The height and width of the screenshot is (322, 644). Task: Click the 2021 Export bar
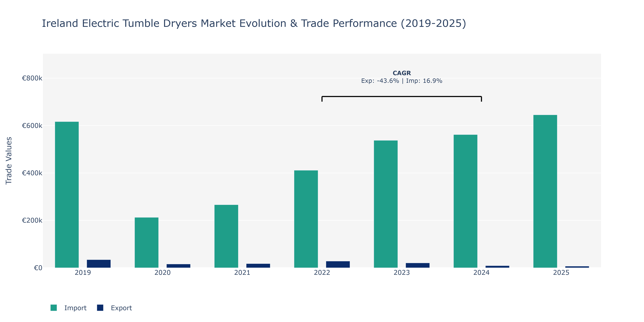[258, 266]
